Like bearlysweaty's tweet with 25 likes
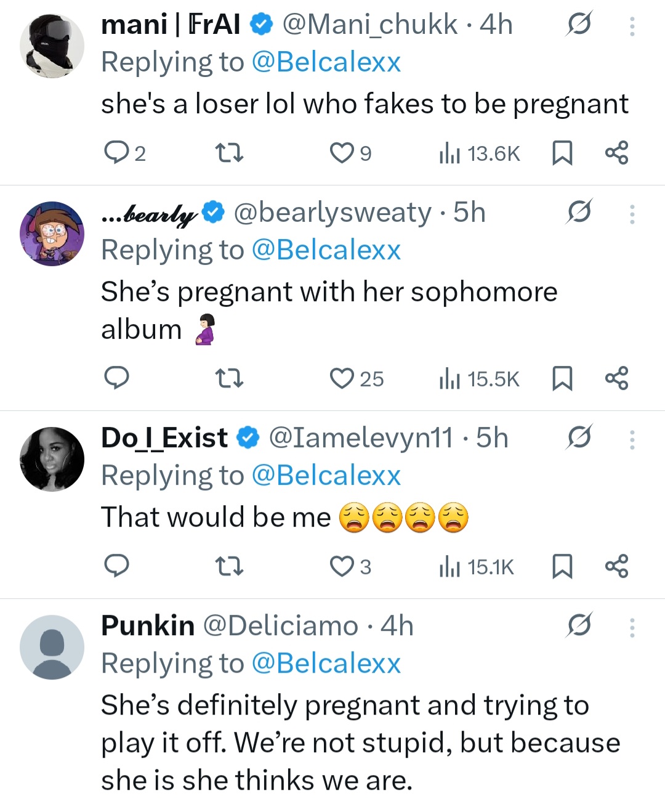The width and height of the screenshot is (665, 812). pyautogui.click(x=342, y=378)
